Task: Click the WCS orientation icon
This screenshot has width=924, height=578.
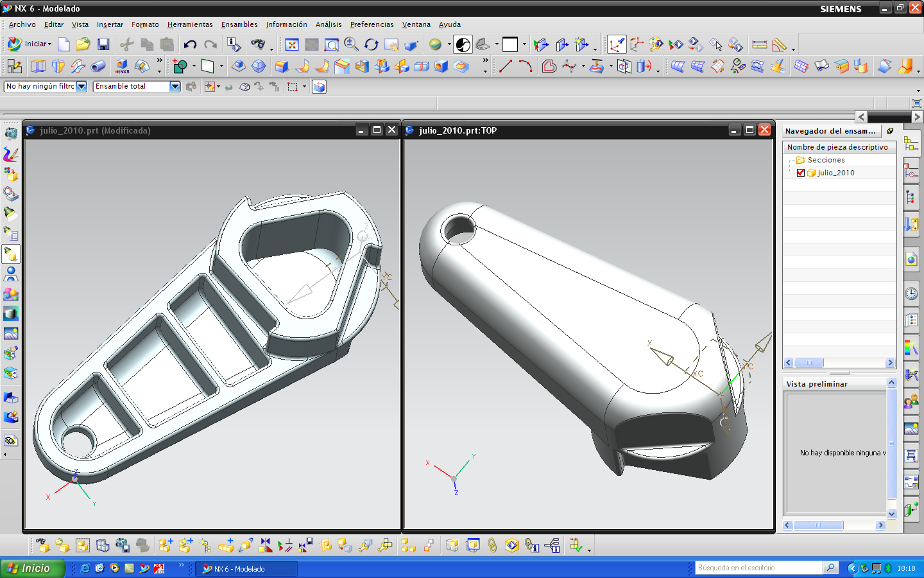Action: pos(617,44)
